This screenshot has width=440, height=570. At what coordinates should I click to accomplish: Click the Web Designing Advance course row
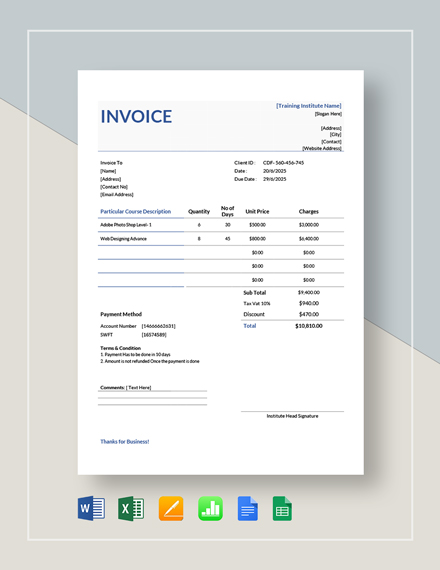[x=221, y=238]
